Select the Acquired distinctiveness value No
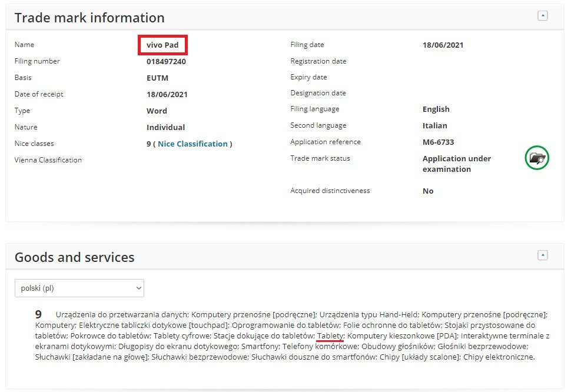571x392 pixels. (428, 191)
